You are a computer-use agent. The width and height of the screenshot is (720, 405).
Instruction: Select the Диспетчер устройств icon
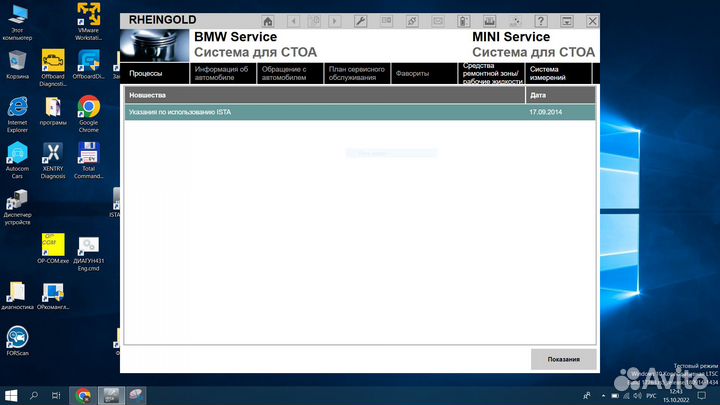pyautogui.click(x=17, y=207)
